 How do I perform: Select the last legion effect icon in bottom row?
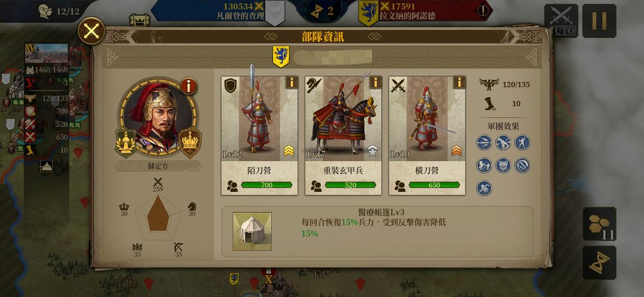pyautogui.click(x=484, y=188)
